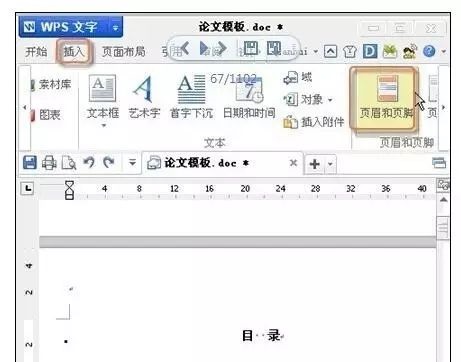Switch to the 页面布局 ribbon tab
This screenshot has height=362, width=461.
coord(124,52)
